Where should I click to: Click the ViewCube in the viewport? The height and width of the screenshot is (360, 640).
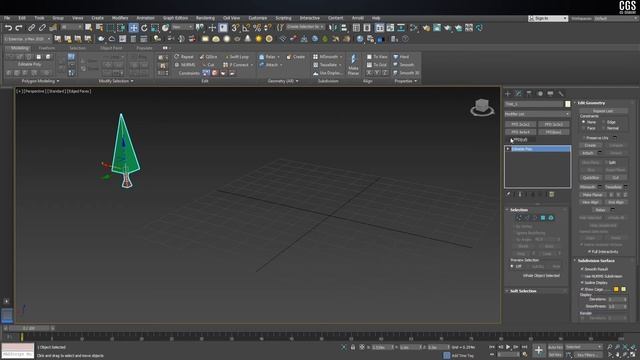click(482, 107)
